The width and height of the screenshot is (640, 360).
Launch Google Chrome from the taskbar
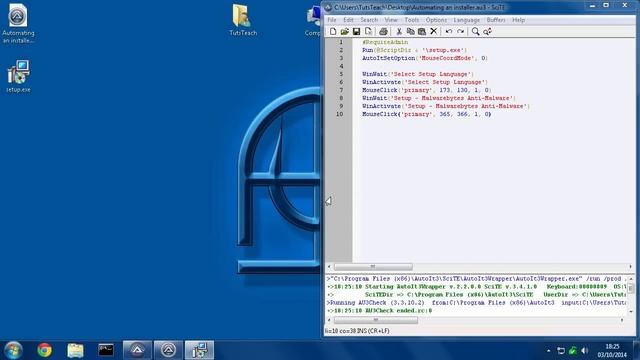click(x=45, y=350)
